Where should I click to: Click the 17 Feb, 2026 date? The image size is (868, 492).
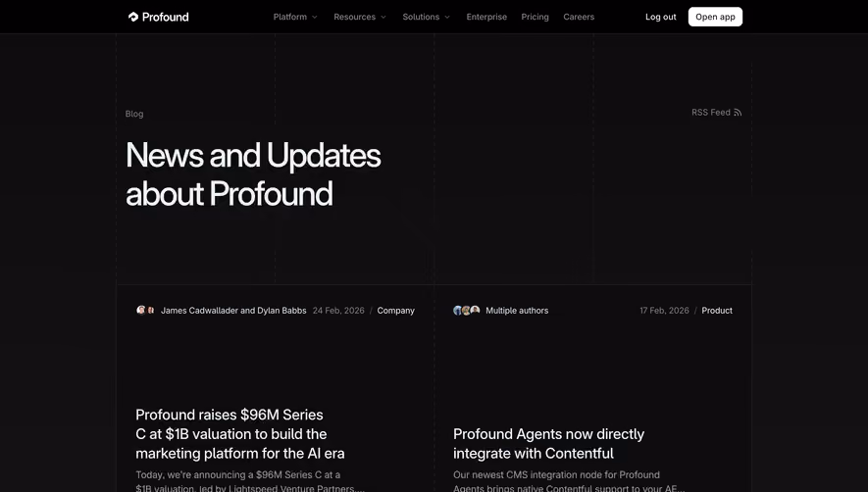(664, 311)
